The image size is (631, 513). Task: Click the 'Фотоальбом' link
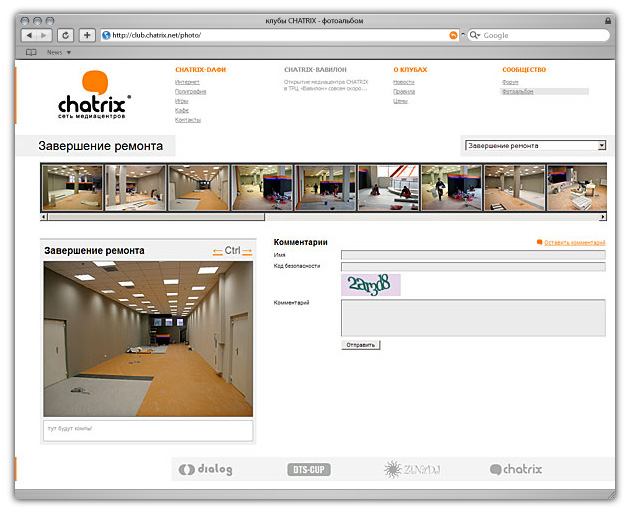coord(518,92)
